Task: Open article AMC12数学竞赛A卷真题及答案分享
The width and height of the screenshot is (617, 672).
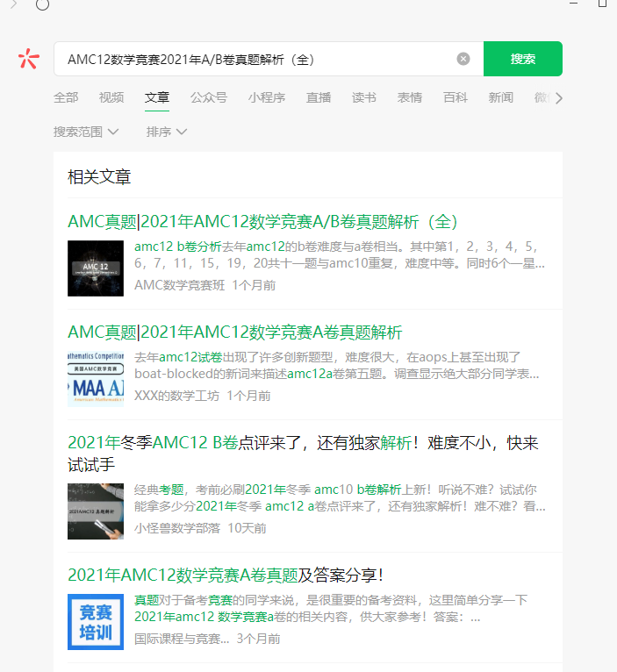Action: click(x=226, y=575)
